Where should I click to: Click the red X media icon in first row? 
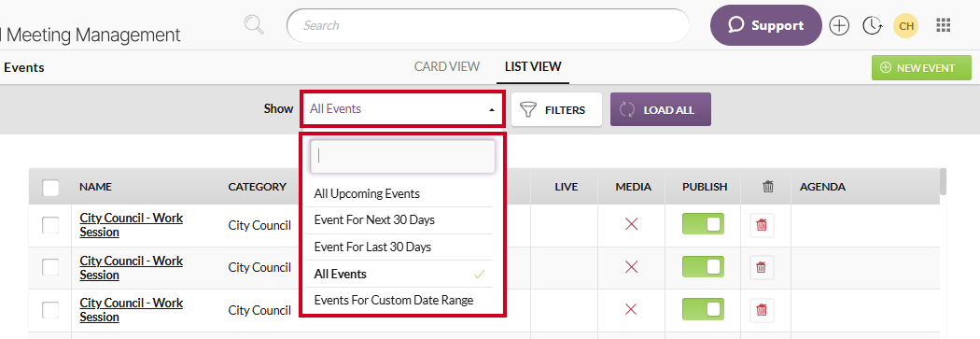(x=631, y=224)
